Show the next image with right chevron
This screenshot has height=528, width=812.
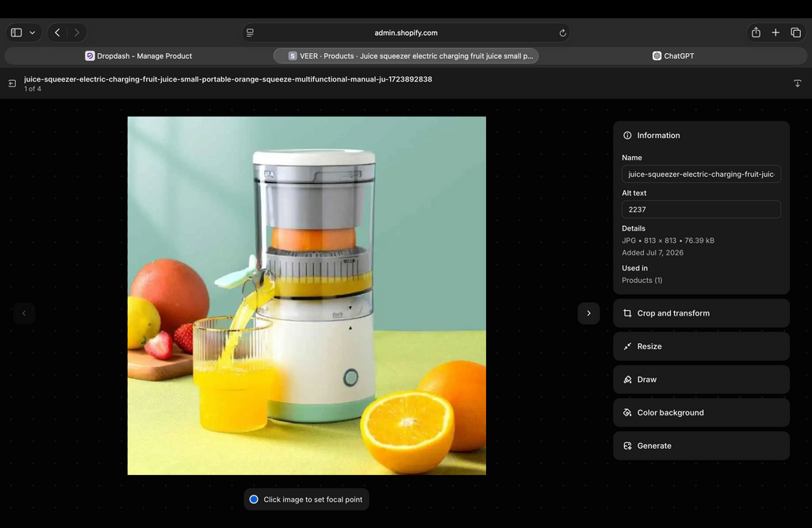[x=589, y=313]
